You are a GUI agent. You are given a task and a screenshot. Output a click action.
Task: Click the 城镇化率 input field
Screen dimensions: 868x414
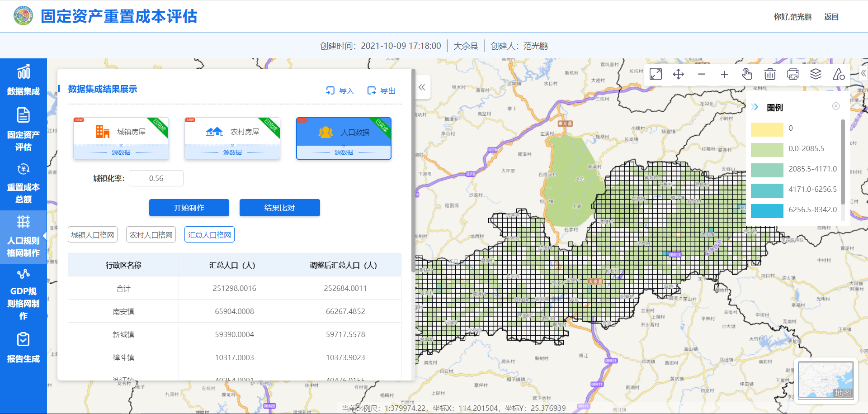156,178
